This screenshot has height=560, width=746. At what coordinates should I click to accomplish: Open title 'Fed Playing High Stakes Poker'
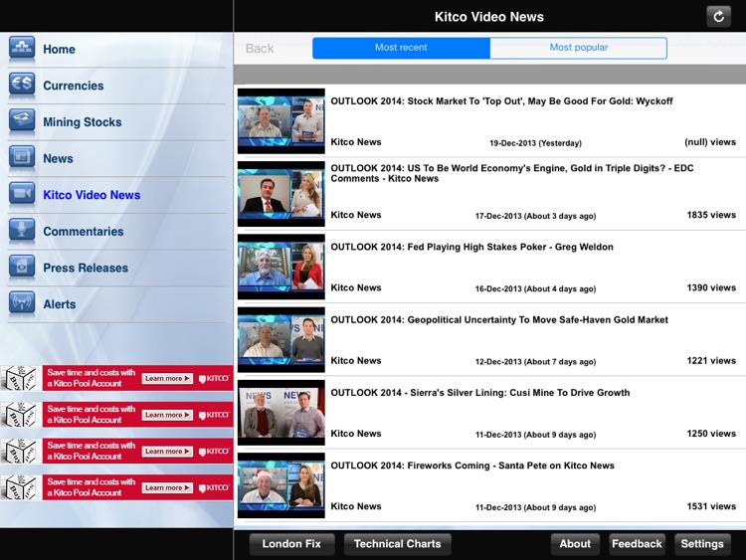coord(471,247)
